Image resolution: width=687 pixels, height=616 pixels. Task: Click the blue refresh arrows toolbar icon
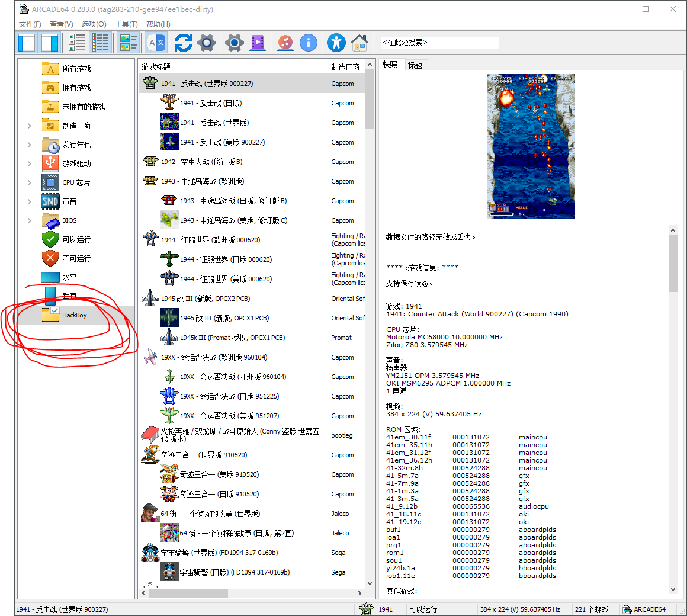point(183,43)
